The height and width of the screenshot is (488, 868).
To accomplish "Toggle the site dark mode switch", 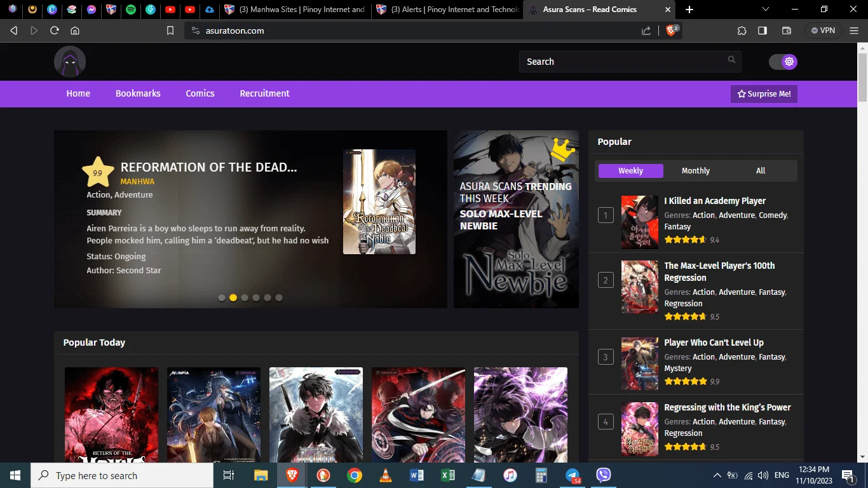I will (783, 62).
